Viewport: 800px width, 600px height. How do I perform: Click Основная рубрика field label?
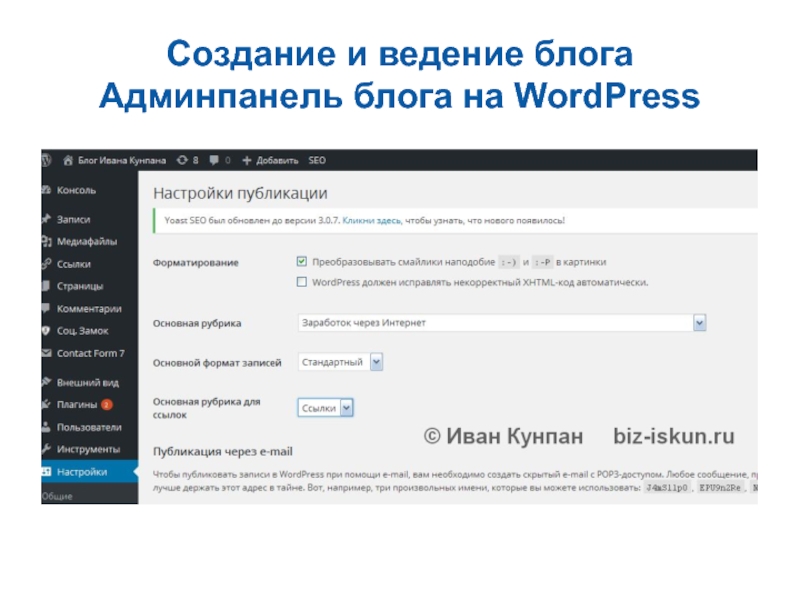pyautogui.click(x=197, y=323)
